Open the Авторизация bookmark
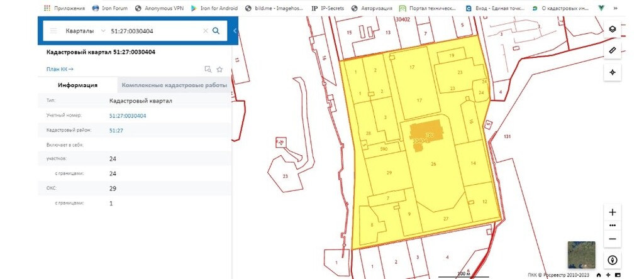The image size is (644, 279). pyautogui.click(x=372, y=8)
